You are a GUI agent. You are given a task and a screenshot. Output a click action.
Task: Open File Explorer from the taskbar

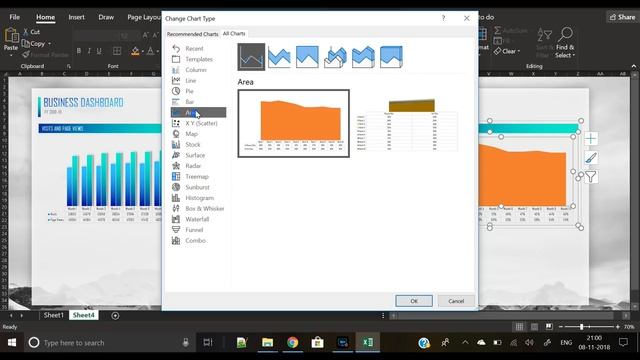coord(267,342)
